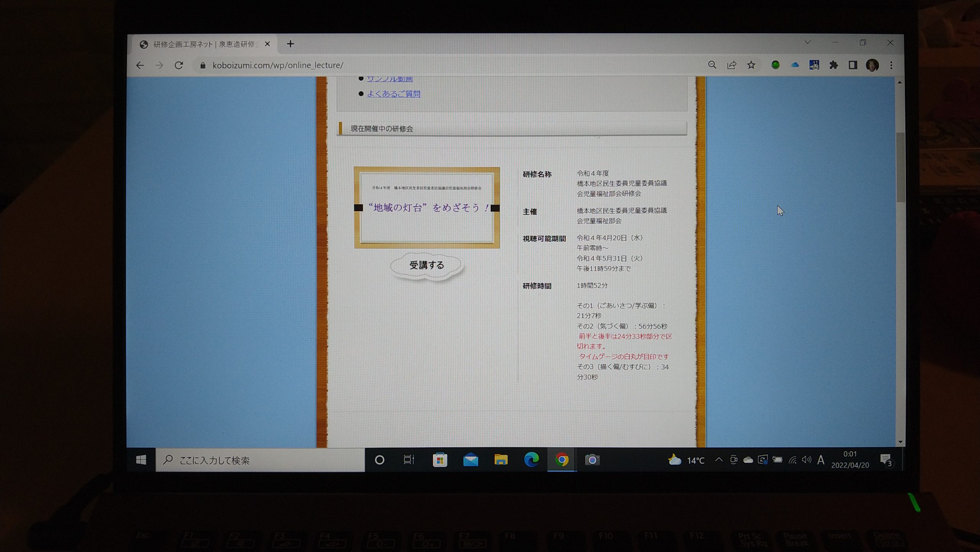
Task: Close the 研修企画工房ネット tab
Action: coord(267,44)
